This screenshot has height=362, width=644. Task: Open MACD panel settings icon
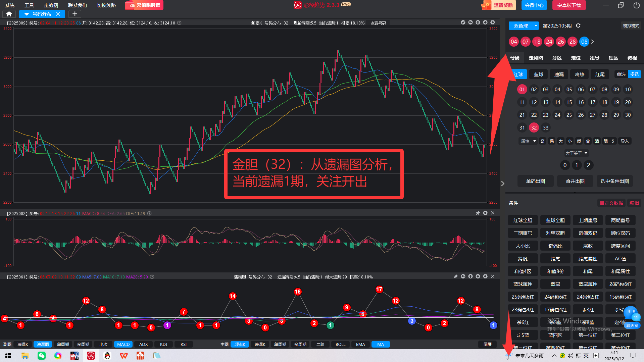pyautogui.click(x=485, y=213)
